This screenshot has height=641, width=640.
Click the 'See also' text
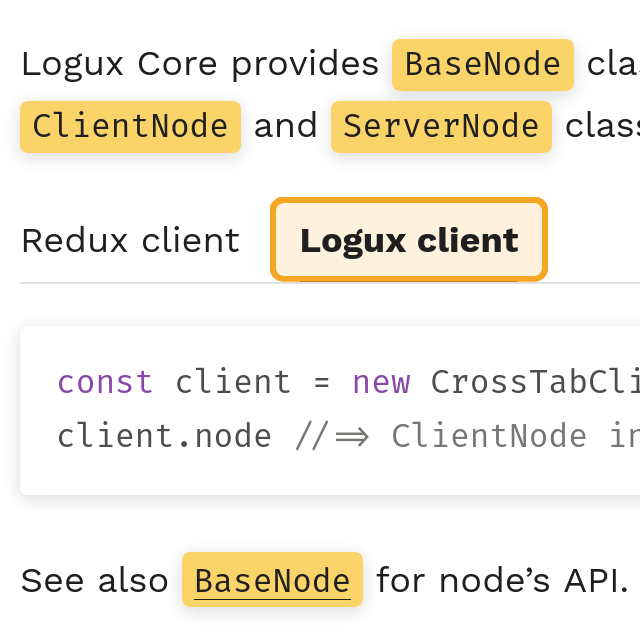(94, 581)
